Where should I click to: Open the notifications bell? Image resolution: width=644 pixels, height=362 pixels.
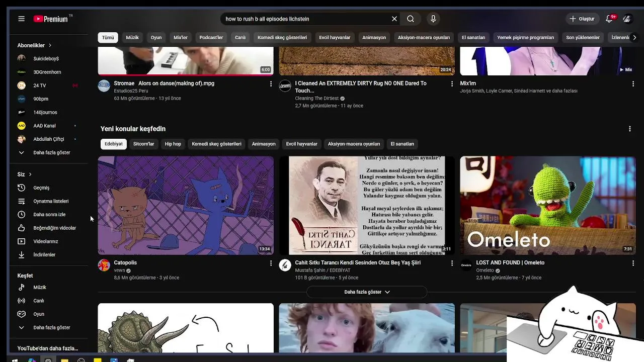[x=609, y=19]
